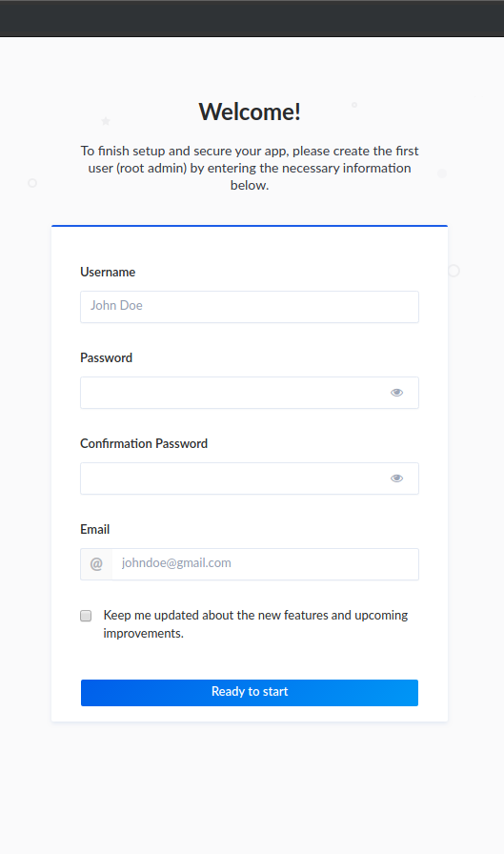504x854 pixels.
Task: Click the Confirmation Password label
Action: tap(144, 443)
